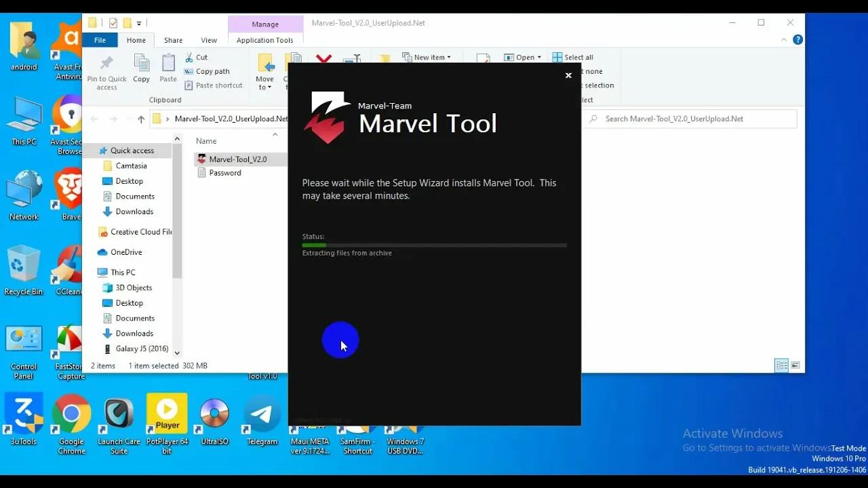Expand the New item dropdown
The width and height of the screenshot is (868, 488).
coord(427,58)
